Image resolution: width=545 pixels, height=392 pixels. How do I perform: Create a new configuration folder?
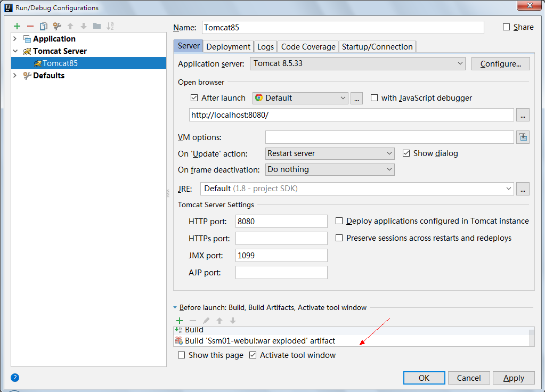pos(97,26)
